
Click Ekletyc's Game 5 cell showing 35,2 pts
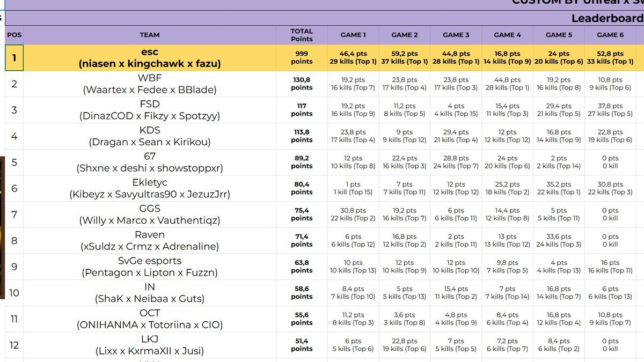559,188
